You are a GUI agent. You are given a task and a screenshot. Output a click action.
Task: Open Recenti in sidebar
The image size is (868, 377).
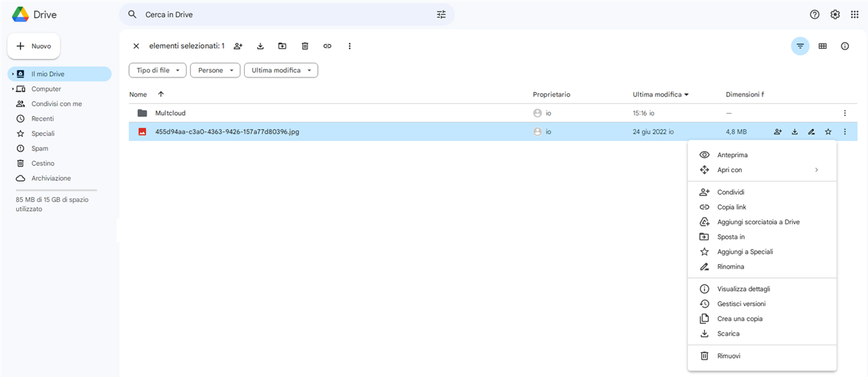click(x=43, y=119)
